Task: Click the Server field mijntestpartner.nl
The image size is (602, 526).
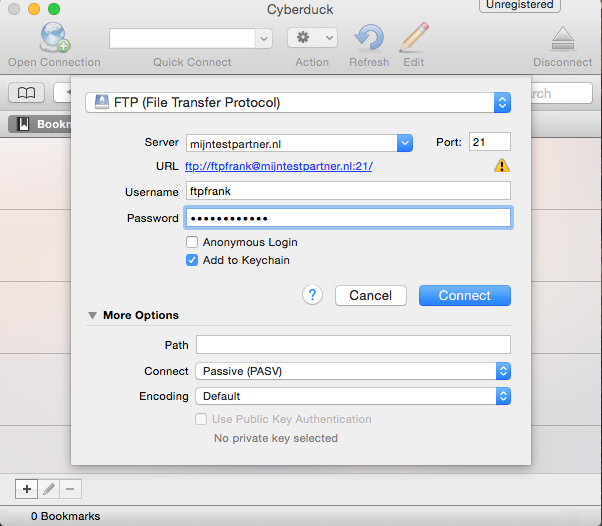Action: pos(292,144)
